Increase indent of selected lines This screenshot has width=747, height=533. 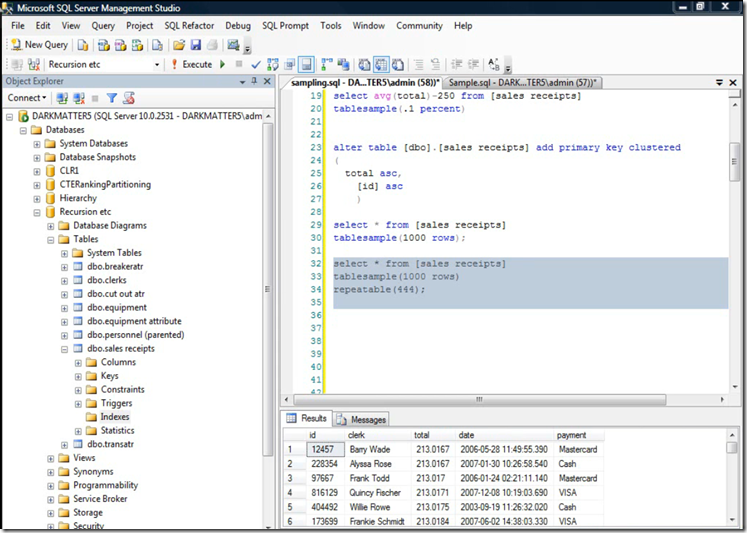pyautogui.click(x=473, y=64)
